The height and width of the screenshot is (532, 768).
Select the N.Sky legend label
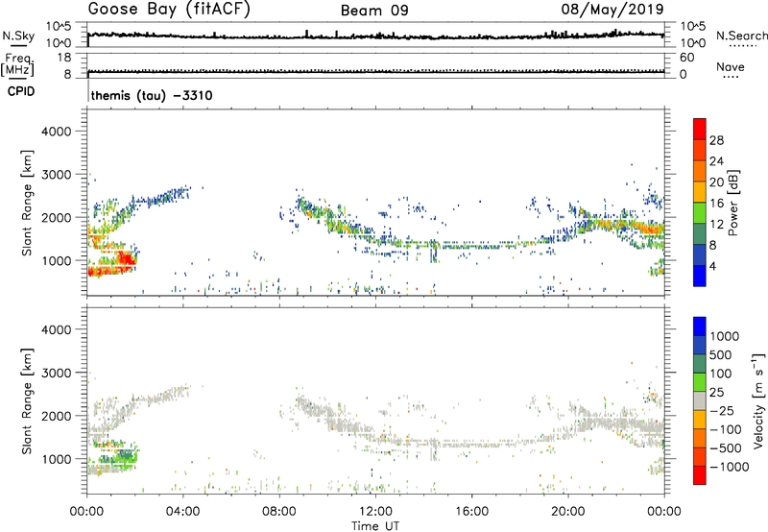[x=18, y=36]
